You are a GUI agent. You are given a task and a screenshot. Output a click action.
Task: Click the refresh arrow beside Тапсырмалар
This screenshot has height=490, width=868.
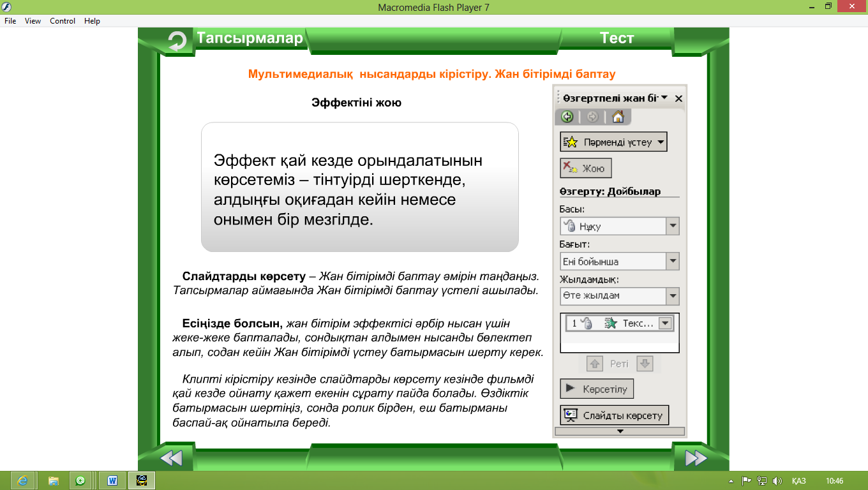click(177, 41)
